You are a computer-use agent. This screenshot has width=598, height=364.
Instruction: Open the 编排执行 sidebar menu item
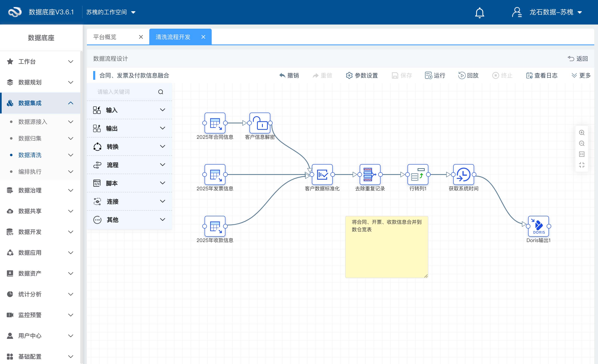[x=30, y=172]
